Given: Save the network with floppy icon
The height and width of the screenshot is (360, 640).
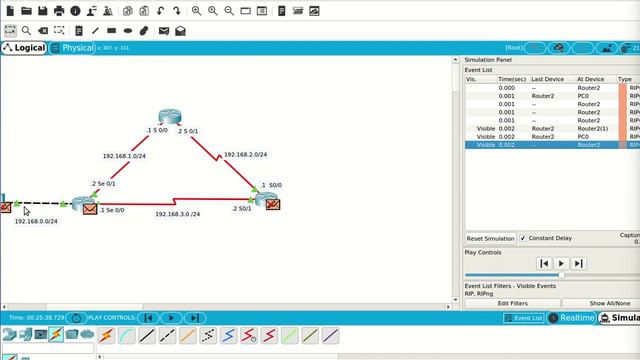Looking at the screenshot, I should coord(42,11).
